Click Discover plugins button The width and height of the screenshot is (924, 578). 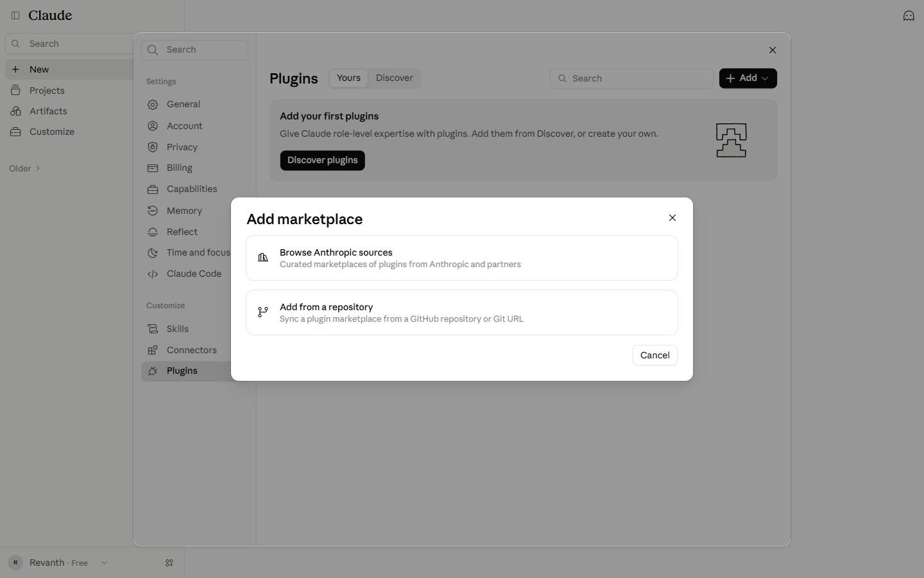[322, 160]
